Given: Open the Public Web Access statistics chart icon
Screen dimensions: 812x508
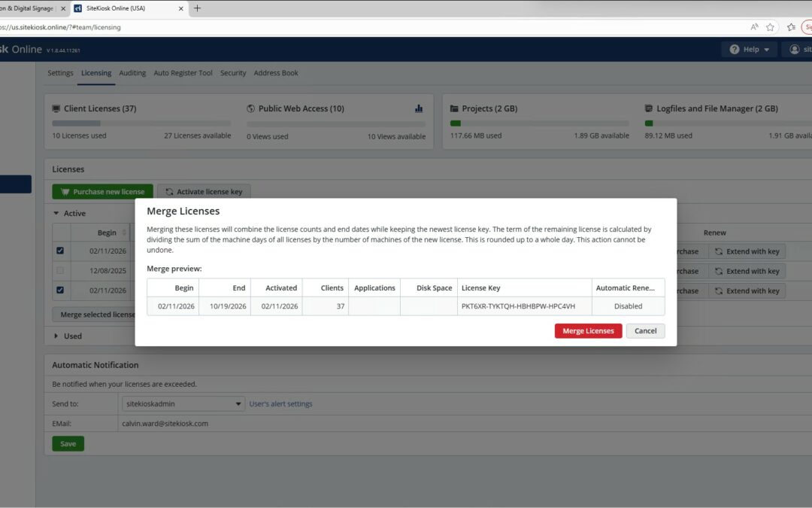Looking at the screenshot, I should pyautogui.click(x=419, y=108).
